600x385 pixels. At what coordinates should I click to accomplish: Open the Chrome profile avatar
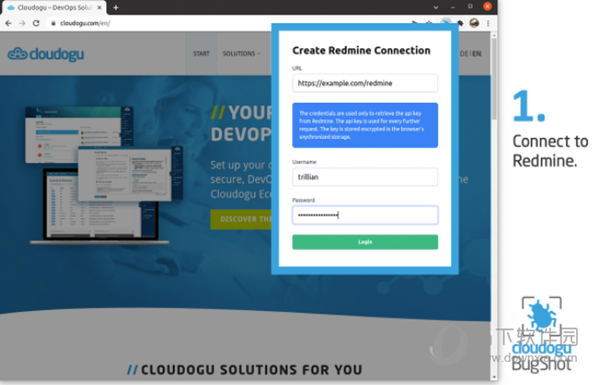(x=474, y=23)
